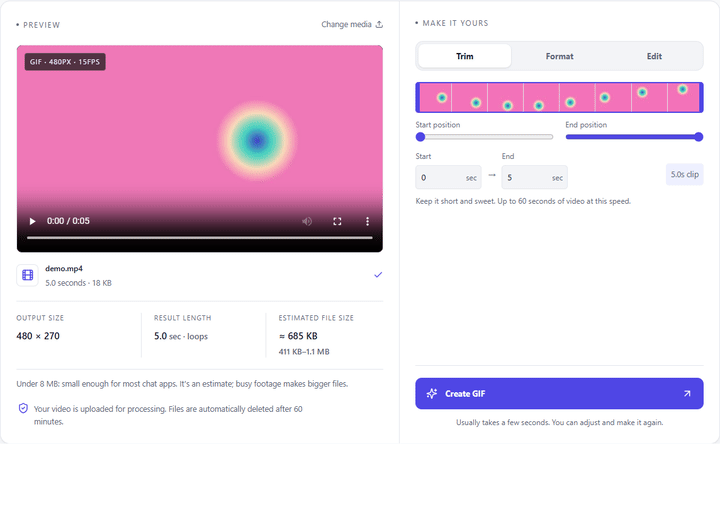Click the 480 × 270 output size value
720x520 pixels.
(38, 336)
